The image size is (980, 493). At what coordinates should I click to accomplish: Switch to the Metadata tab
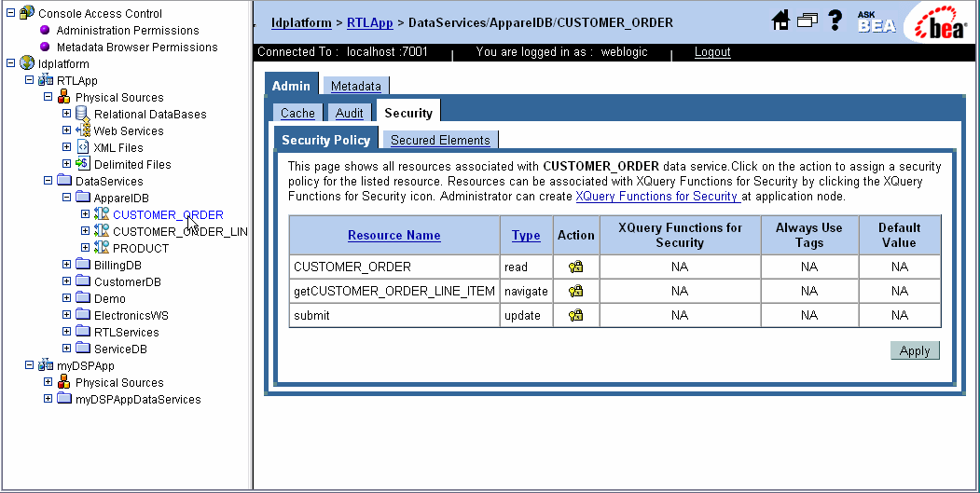click(x=355, y=87)
